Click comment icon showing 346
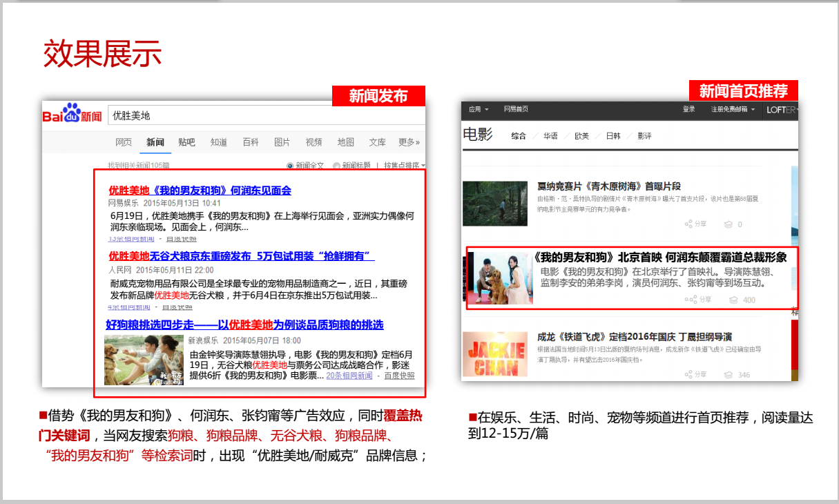Image resolution: width=839 pixels, height=504 pixels. (728, 374)
